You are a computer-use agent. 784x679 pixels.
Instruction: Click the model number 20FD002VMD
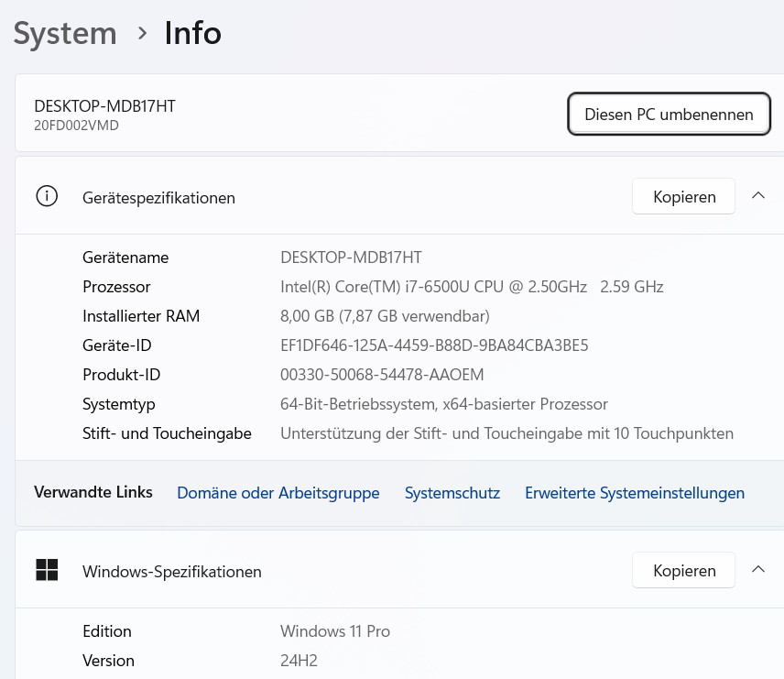pos(76,126)
